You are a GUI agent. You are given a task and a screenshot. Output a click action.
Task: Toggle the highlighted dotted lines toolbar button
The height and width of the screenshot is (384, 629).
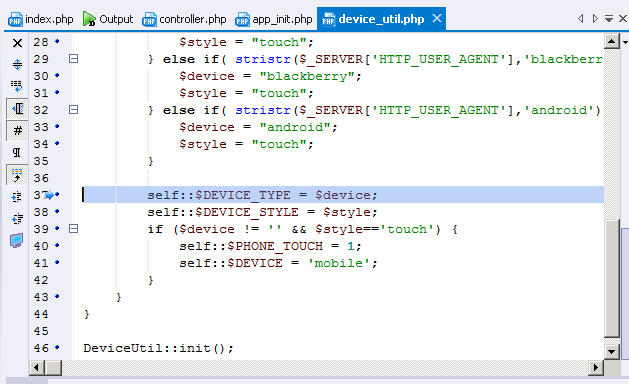click(17, 175)
